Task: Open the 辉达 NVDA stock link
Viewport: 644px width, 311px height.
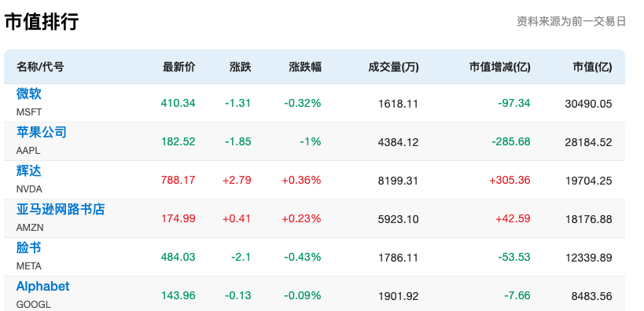Action: 29,170
